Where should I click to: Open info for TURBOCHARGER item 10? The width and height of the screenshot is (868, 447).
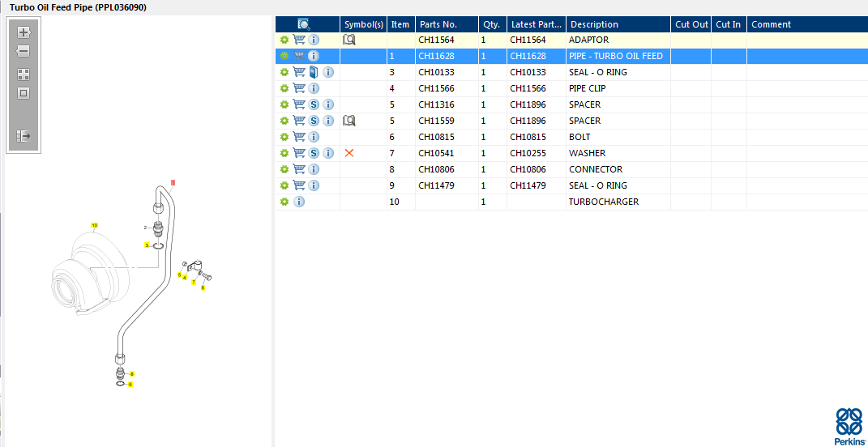(299, 202)
